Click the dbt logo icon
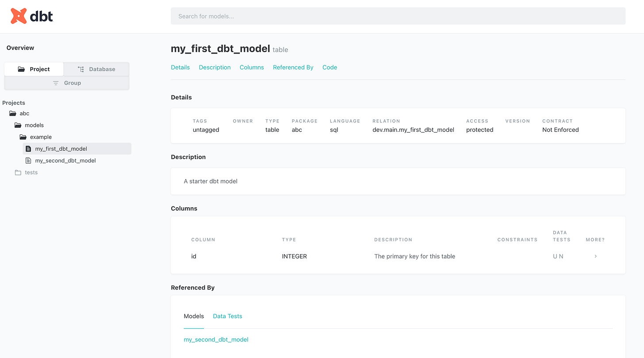Viewport: 644px width, 358px height. (19, 16)
